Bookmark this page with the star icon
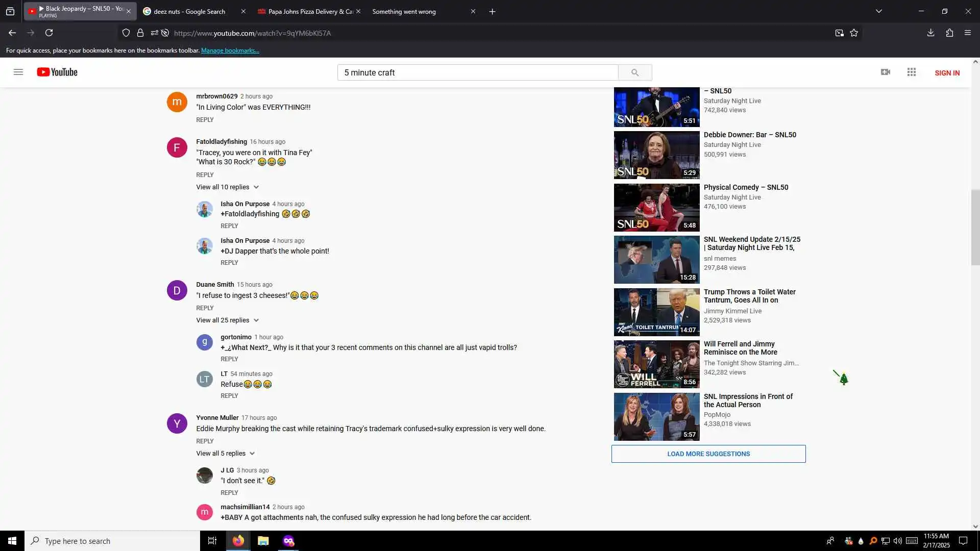 pyautogui.click(x=854, y=33)
